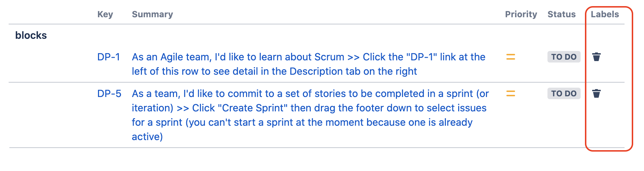This screenshot has height=171, width=644.
Task: Click the Summary column header
Action: point(152,14)
